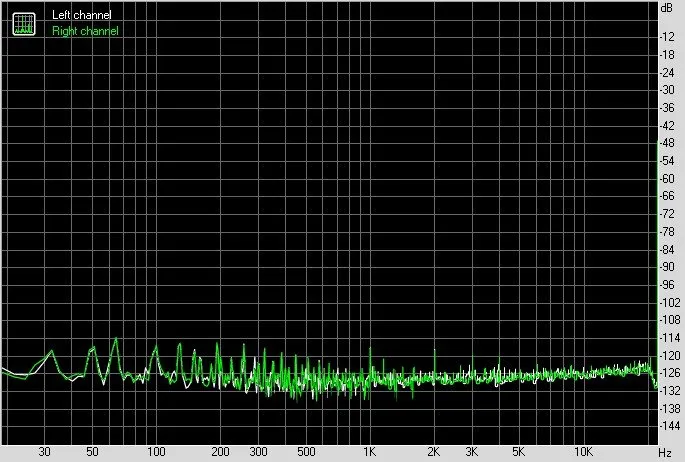The height and width of the screenshot is (462, 685).
Task: Click the 5K frequency label
Action: 519,452
